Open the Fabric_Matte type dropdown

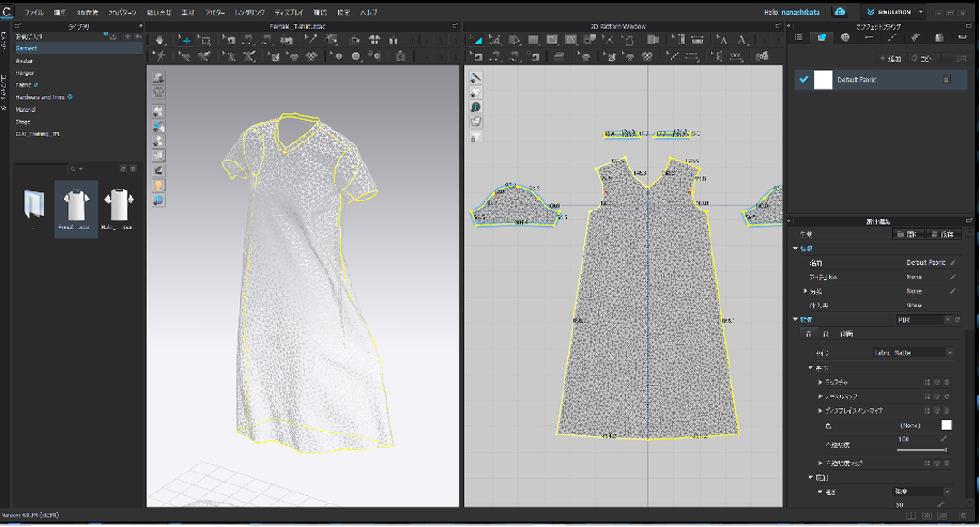click(912, 353)
